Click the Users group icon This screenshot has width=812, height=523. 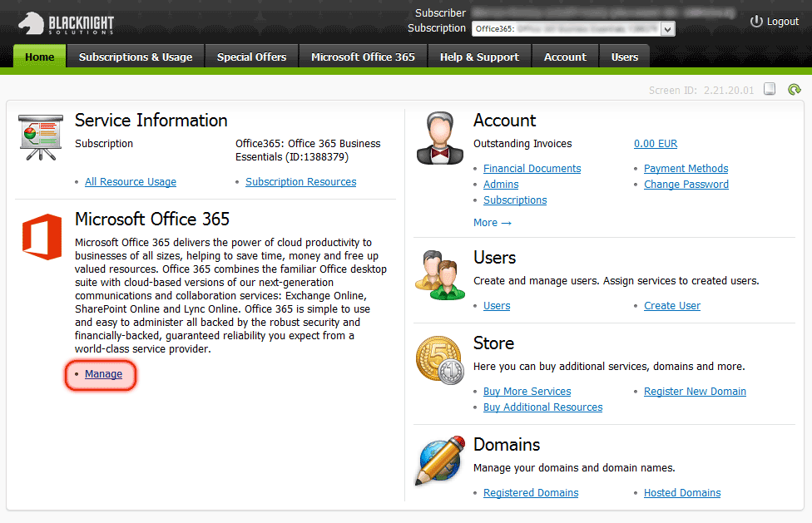point(439,275)
